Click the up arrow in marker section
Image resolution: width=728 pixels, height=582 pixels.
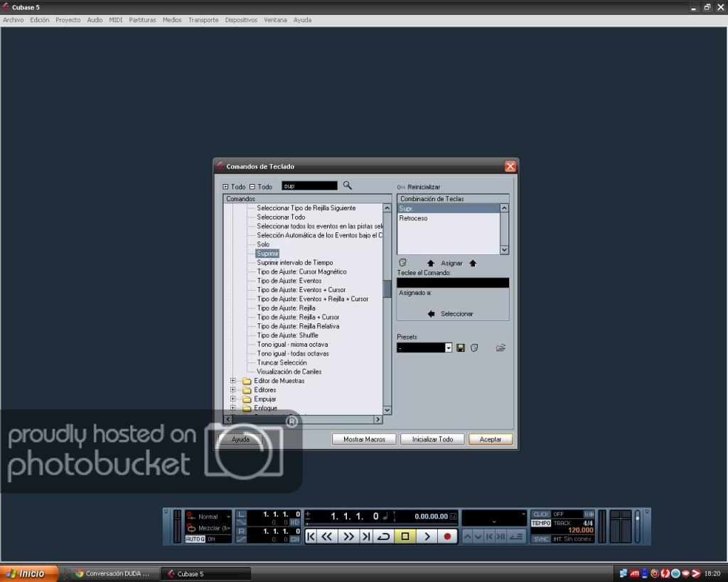(x=467, y=537)
